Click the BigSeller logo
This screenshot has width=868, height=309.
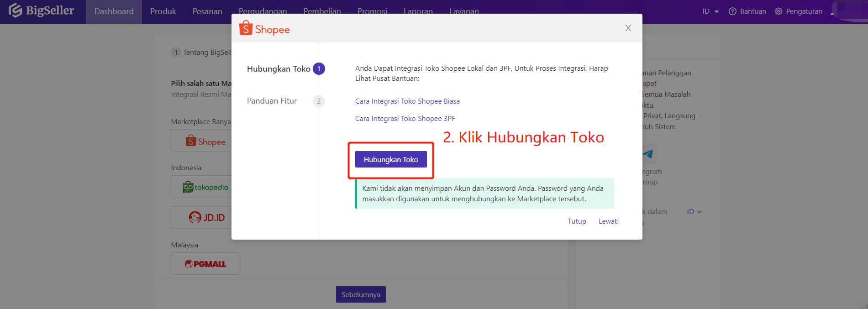pyautogui.click(x=41, y=10)
